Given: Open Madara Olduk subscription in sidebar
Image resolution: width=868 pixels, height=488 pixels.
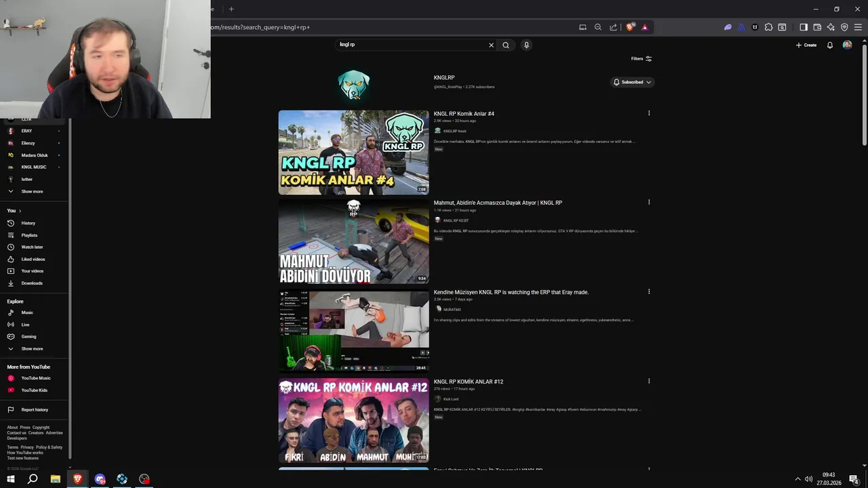Looking at the screenshot, I should (34, 155).
